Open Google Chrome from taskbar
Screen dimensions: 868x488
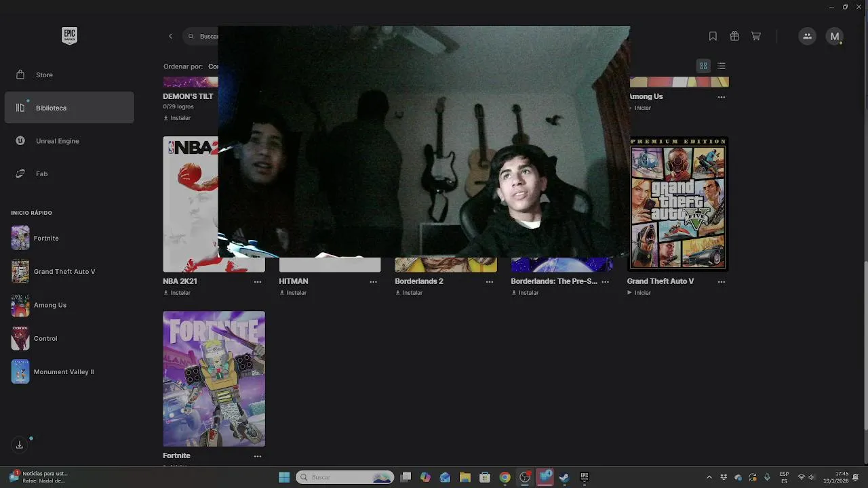tap(505, 477)
